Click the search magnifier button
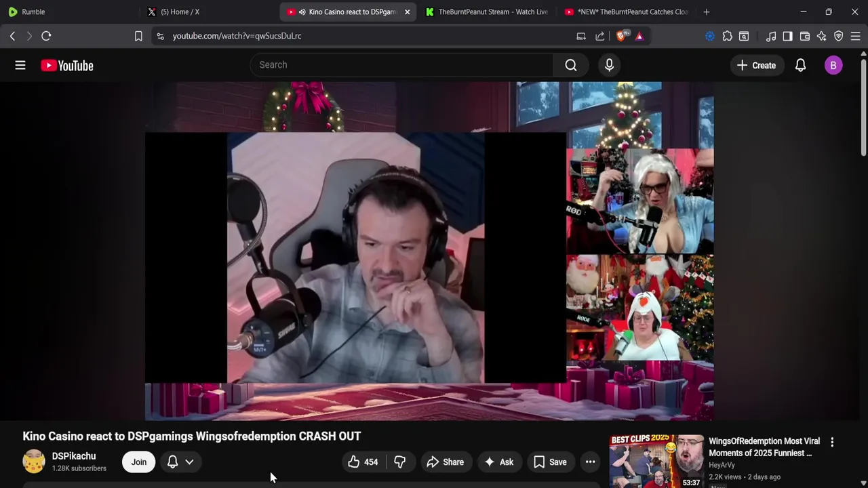Screen dimensions: 868x488 pyautogui.click(x=571, y=65)
